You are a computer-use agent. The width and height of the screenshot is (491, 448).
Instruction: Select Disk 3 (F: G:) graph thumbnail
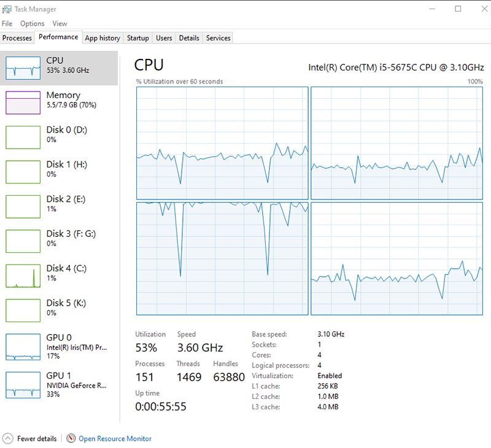click(23, 241)
